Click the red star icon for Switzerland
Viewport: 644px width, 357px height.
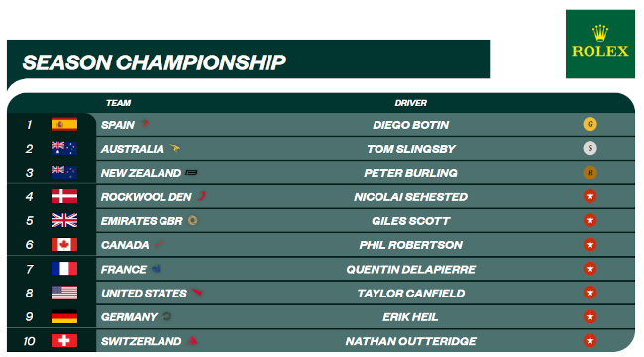590,340
